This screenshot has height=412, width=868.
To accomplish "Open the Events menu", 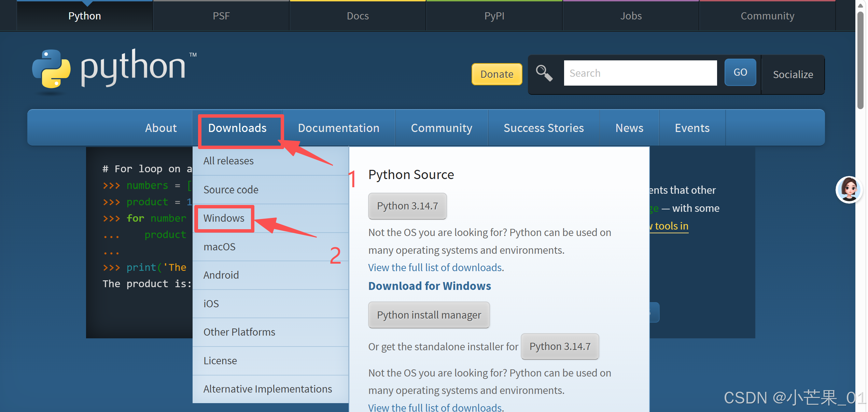I will tap(692, 128).
